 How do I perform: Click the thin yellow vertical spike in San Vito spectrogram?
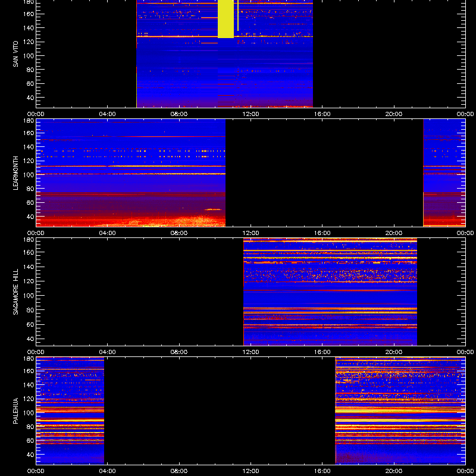click(x=238, y=15)
